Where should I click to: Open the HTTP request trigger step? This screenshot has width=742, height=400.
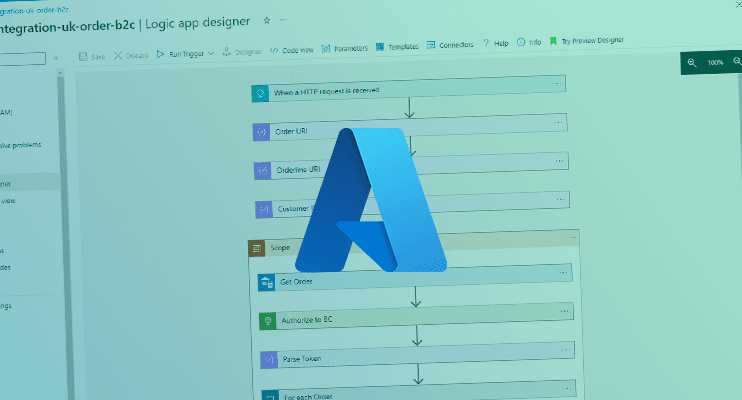[409, 89]
